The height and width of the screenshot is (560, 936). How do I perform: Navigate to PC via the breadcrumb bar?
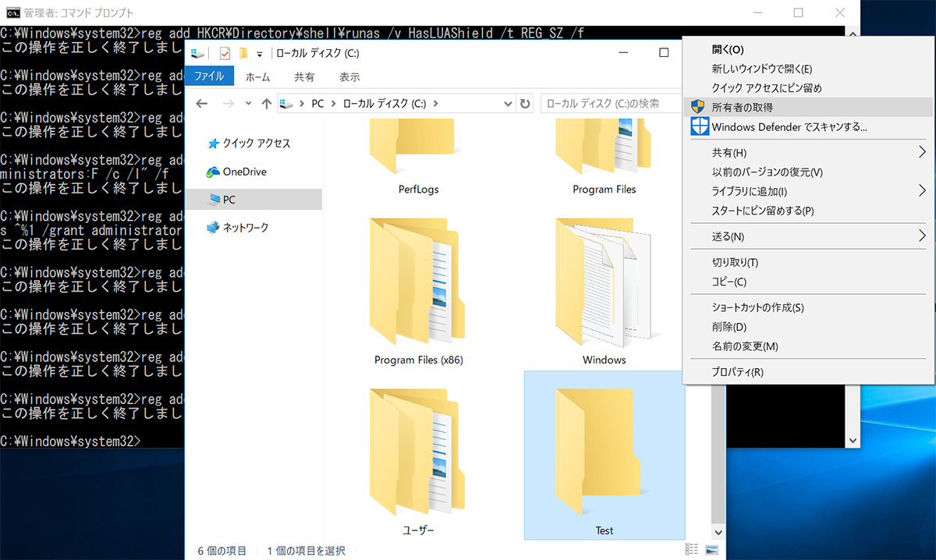coord(317,102)
